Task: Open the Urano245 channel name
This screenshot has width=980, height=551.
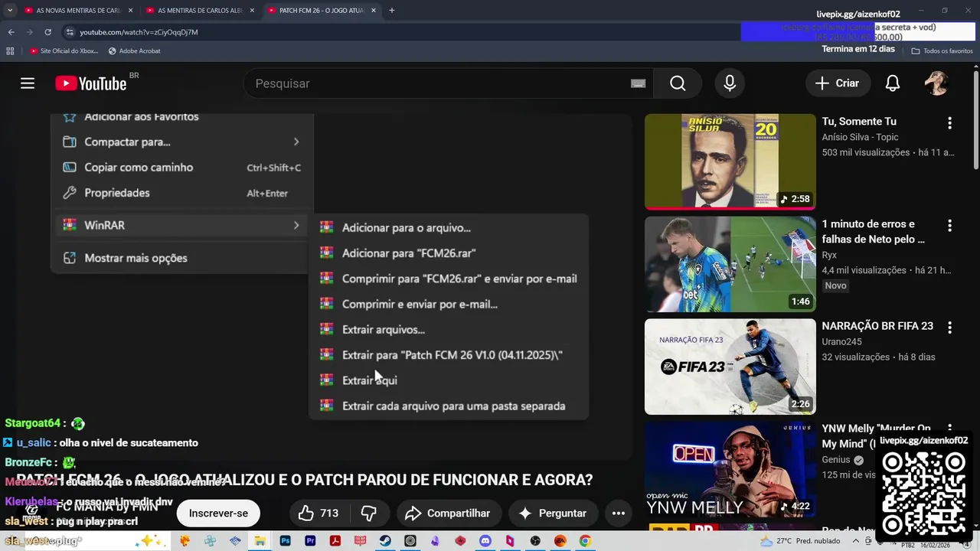Action: [841, 341]
